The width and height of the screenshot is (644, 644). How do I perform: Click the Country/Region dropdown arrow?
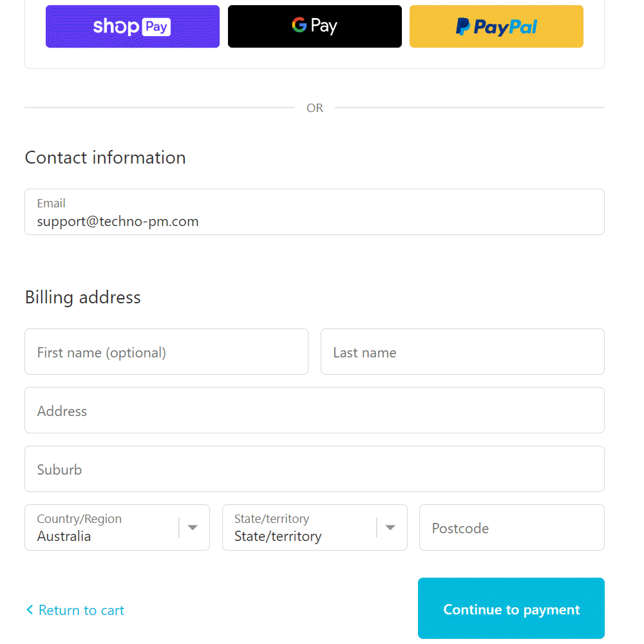click(192, 527)
